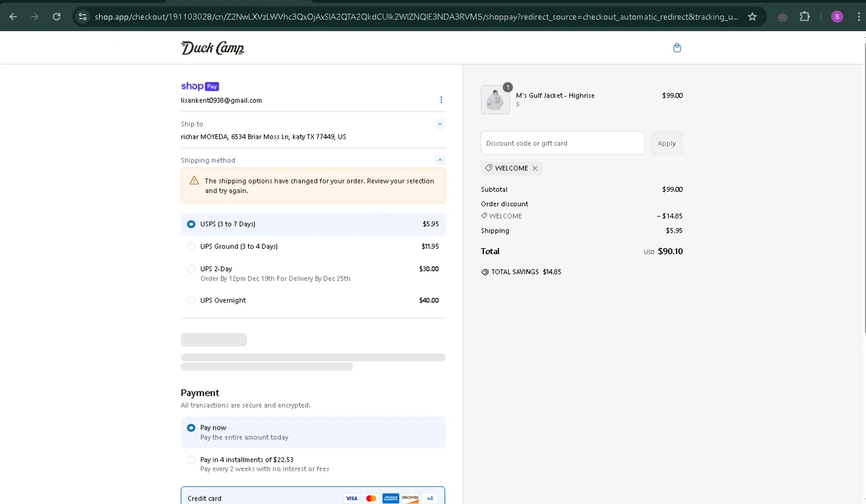Click the TOTAL SAVINGS $14.85 text
Viewport: 866px width, 504px height.
(526, 272)
